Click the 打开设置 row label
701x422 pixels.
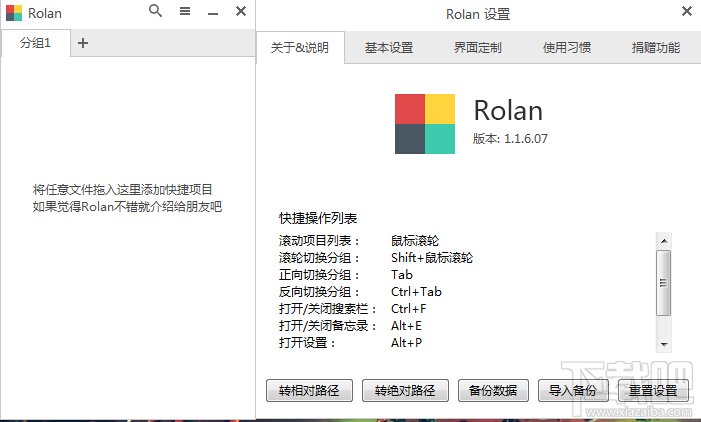tap(307, 342)
